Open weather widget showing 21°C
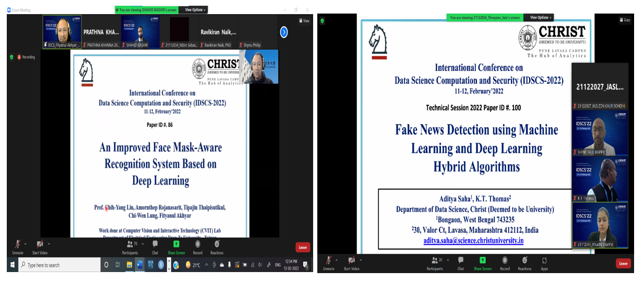644x283 pixels. coord(193,265)
